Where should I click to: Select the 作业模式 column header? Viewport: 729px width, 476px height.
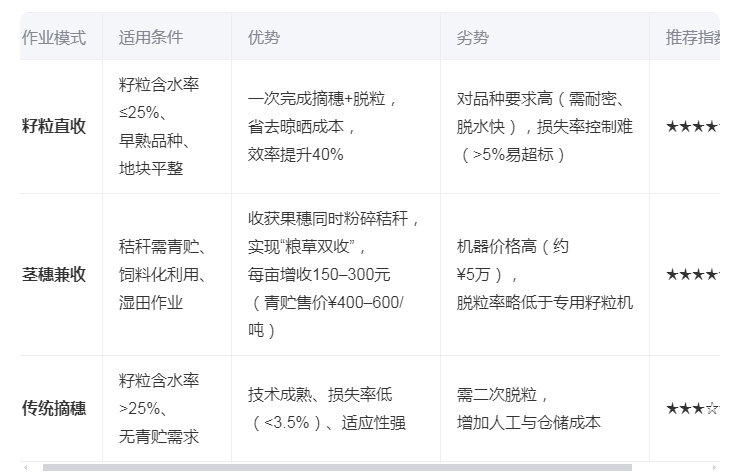coord(54,38)
